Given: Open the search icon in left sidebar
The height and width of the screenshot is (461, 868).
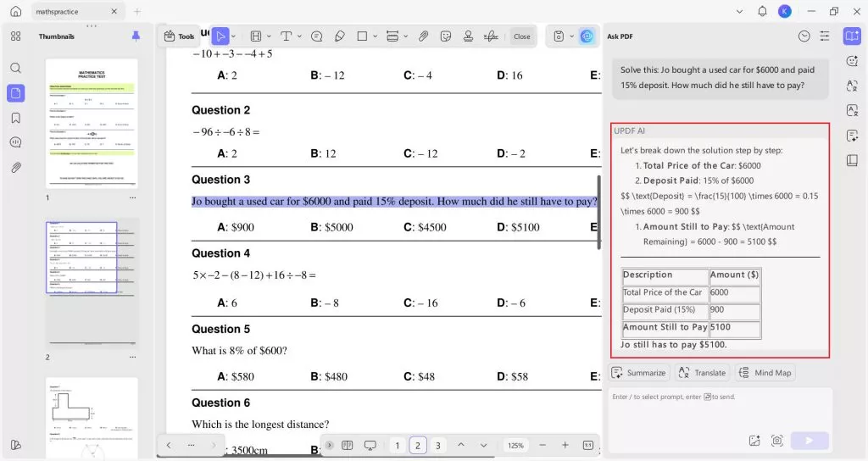Looking at the screenshot, I should [x=15, y=68].
